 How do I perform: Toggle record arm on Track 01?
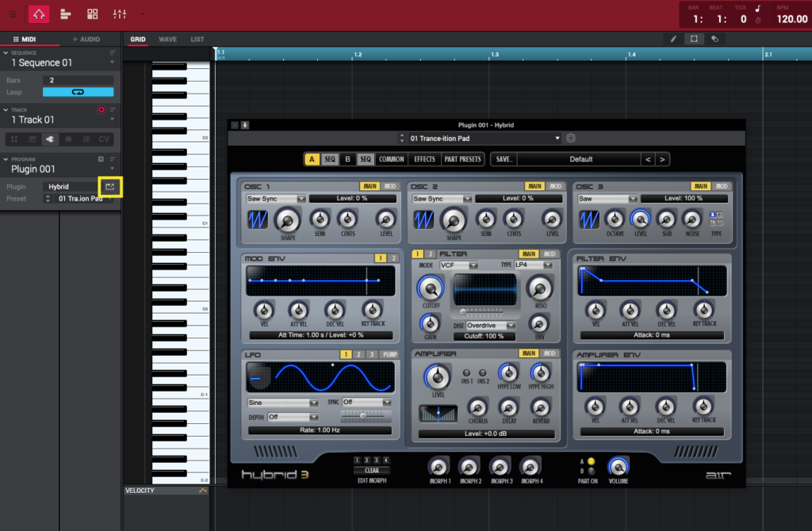pyautogui.click(x=101, y=109)
